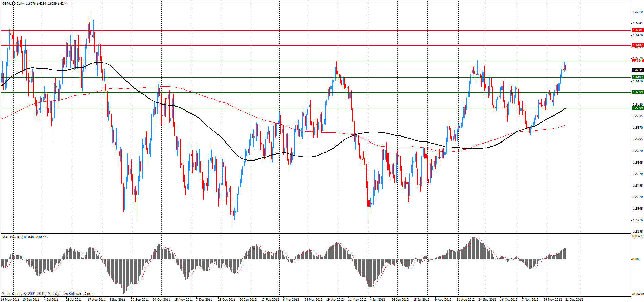Click the red 1.6501 price level label
The height and width of the screenshot is (302, 644).
(x=638, y=30)
